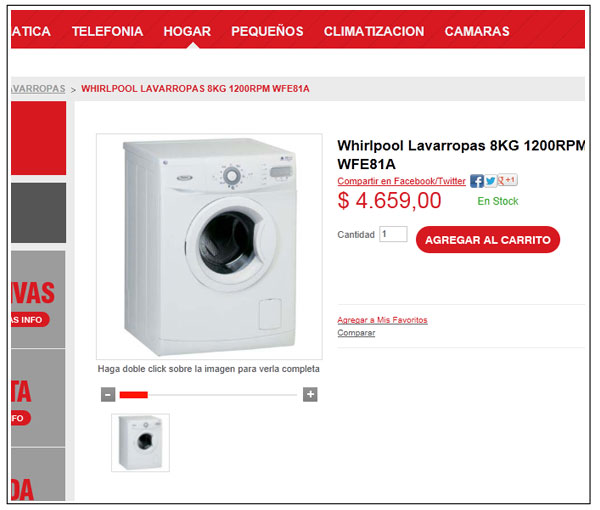The height and width of the screenshot is (510, 600).
Task: Go to LAVARROPAS breadcrumb link
Action: coord(38,89)
